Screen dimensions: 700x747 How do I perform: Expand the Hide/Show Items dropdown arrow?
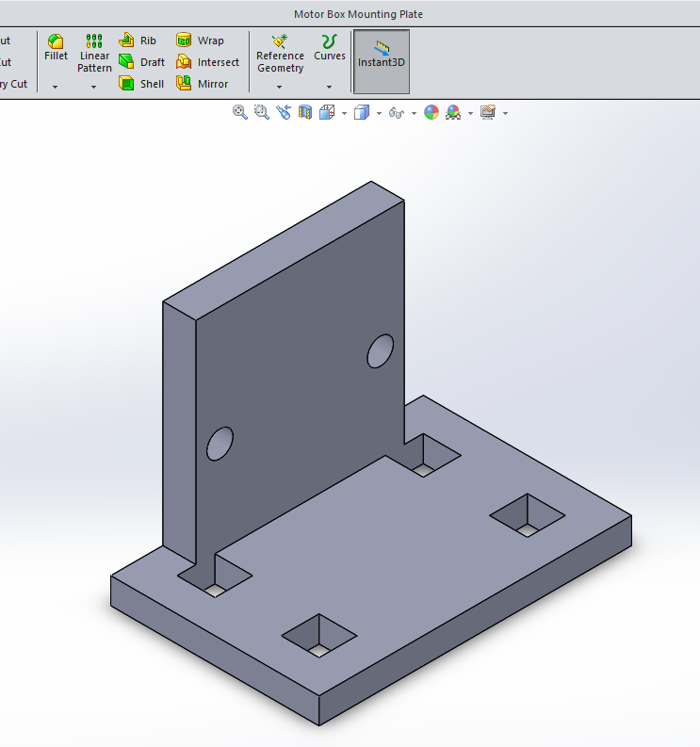click(x=414, y=113)
